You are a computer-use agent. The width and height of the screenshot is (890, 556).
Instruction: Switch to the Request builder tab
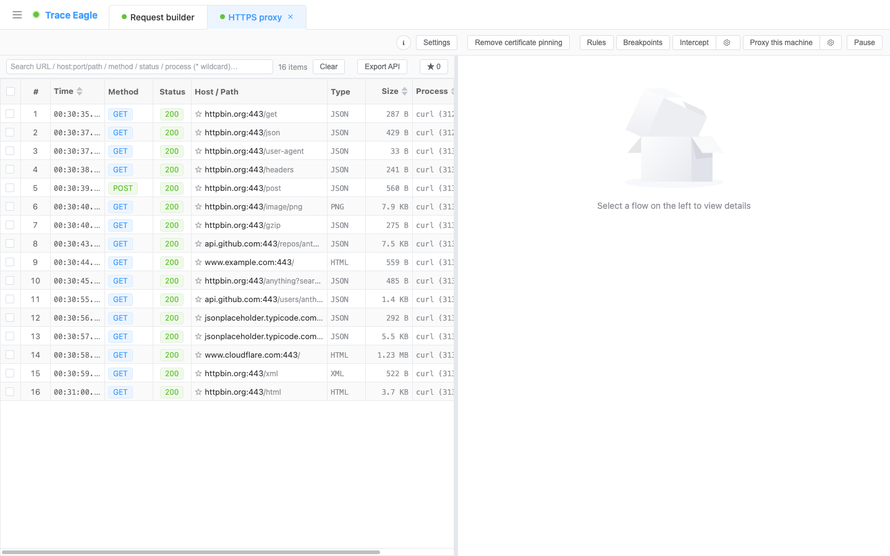point(158,17)
